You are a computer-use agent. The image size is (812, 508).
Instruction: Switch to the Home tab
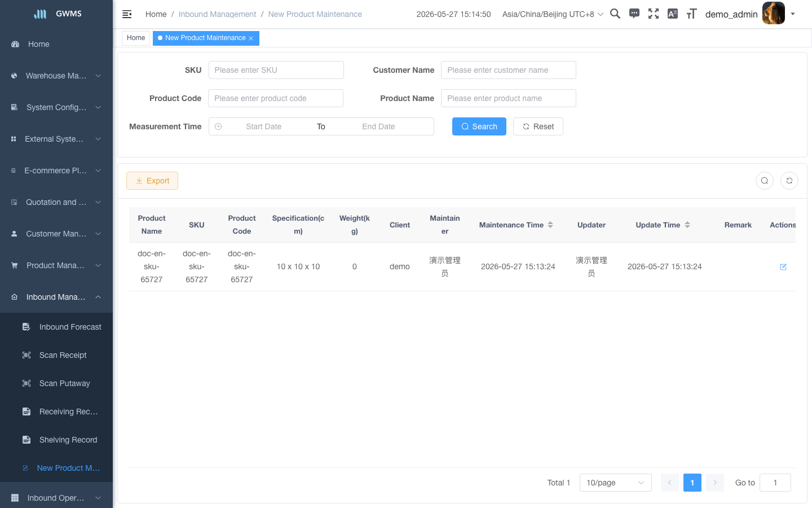(x=136, y=38)
